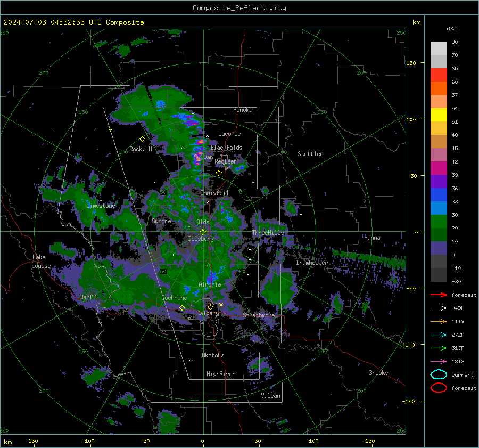Click the Innisfail city label
The height and width of the screenshot is (448, 479).
[x=214, y=193]
